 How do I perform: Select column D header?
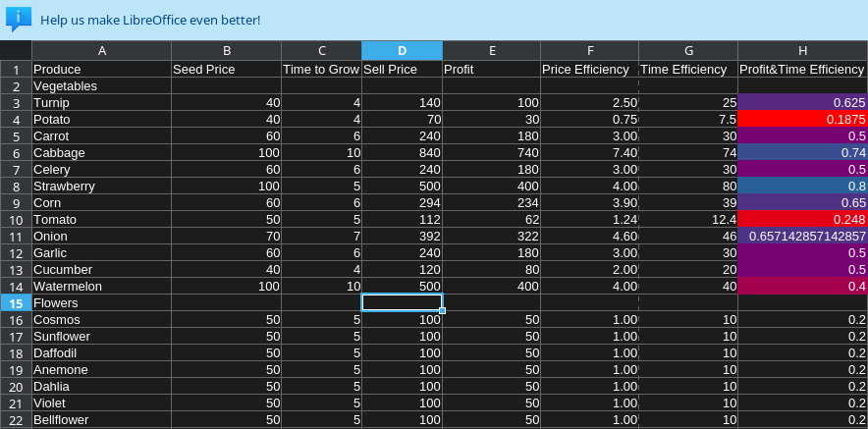pos(402,51)
